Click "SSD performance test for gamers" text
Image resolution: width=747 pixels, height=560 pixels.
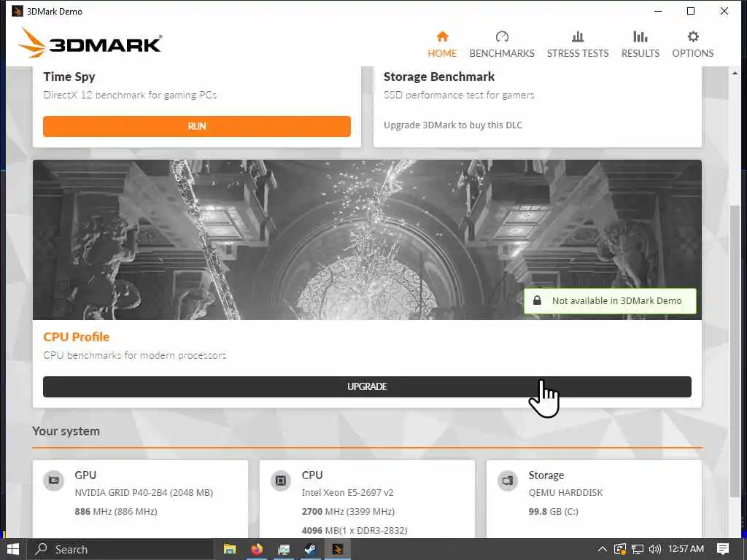point(459,96)
